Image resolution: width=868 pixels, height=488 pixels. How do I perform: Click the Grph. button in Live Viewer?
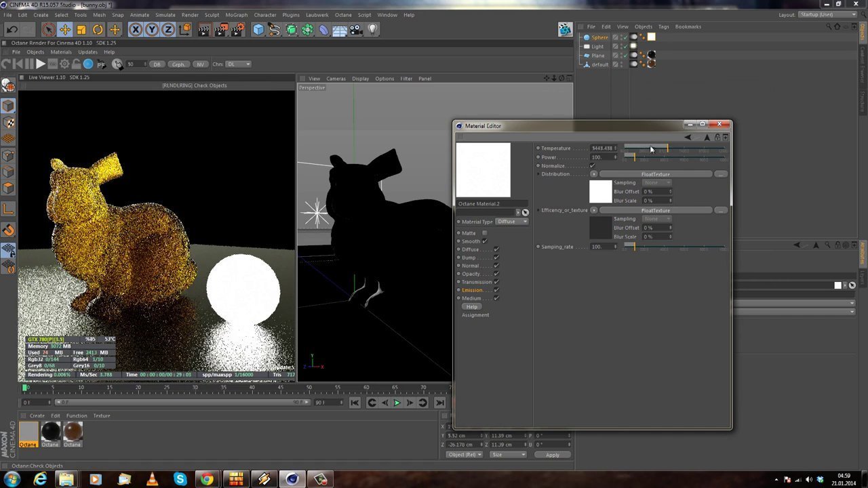pos(178,64)
